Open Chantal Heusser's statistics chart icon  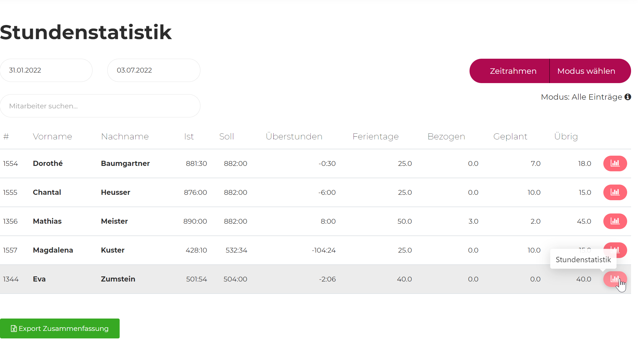click(x=615, y=192)
